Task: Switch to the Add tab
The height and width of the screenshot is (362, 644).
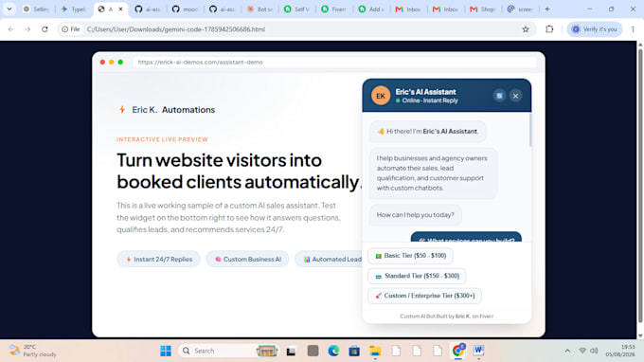Action: [371, 9]
